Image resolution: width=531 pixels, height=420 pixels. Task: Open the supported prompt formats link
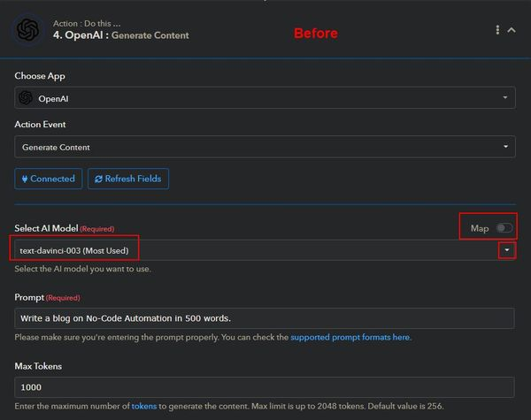(350, 337)
